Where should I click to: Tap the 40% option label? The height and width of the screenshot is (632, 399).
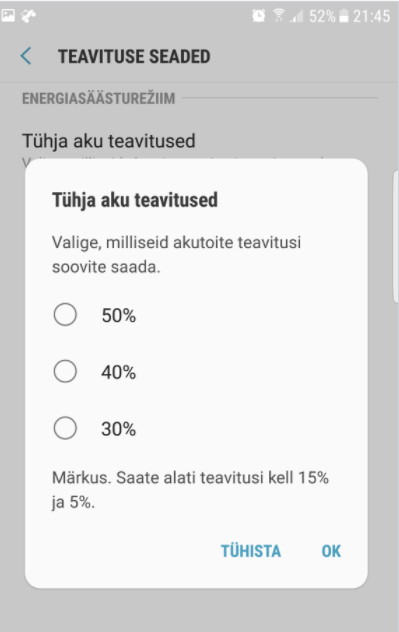118,372
